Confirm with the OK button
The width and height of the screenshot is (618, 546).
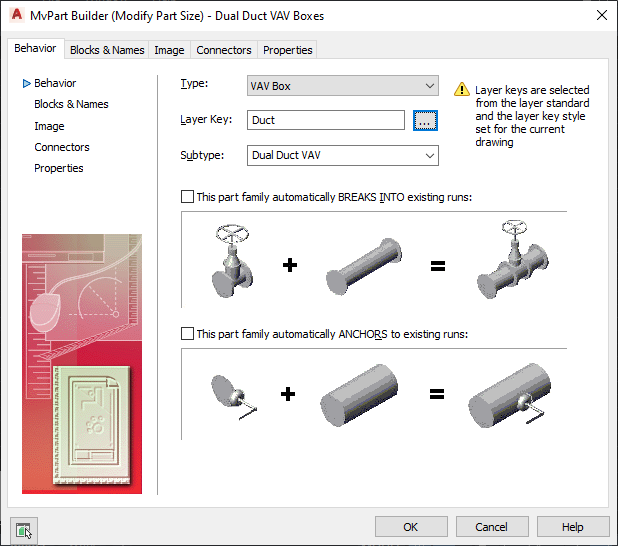(x=411, y=527)
